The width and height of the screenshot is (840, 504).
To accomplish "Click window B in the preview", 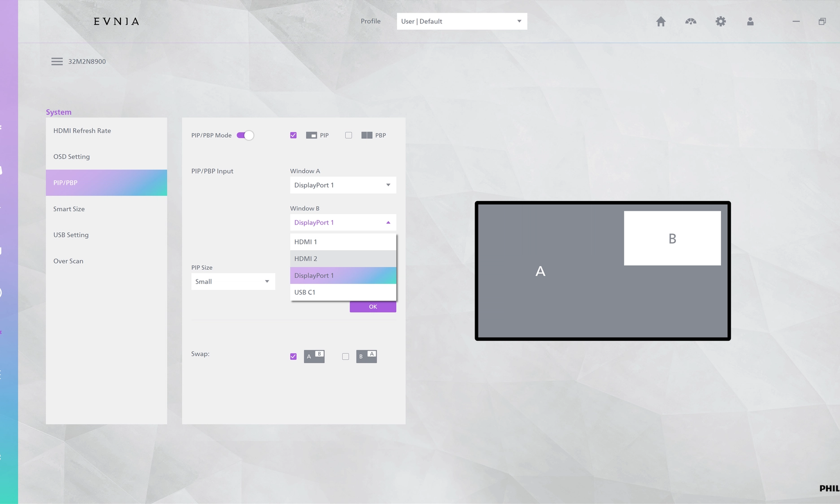I will [672, 238].
